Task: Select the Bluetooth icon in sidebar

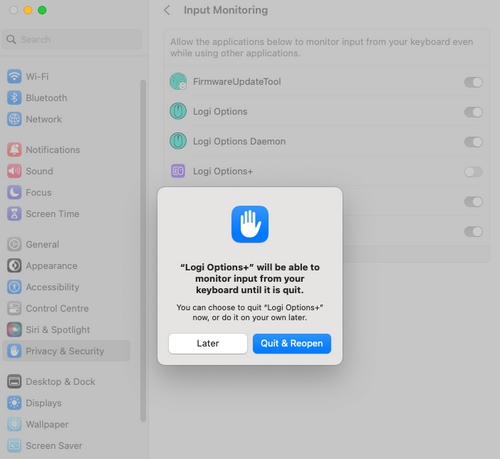Action: point(14,98)
